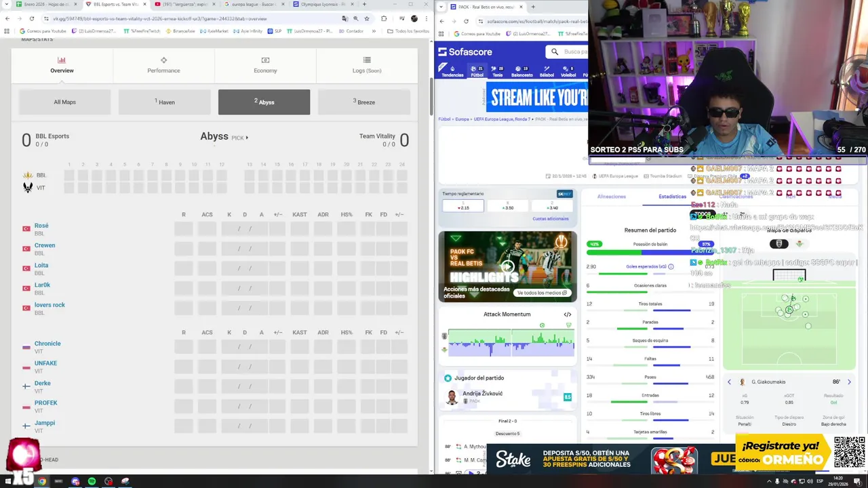Open player Chronicle profile link

(x=47, y=344)
